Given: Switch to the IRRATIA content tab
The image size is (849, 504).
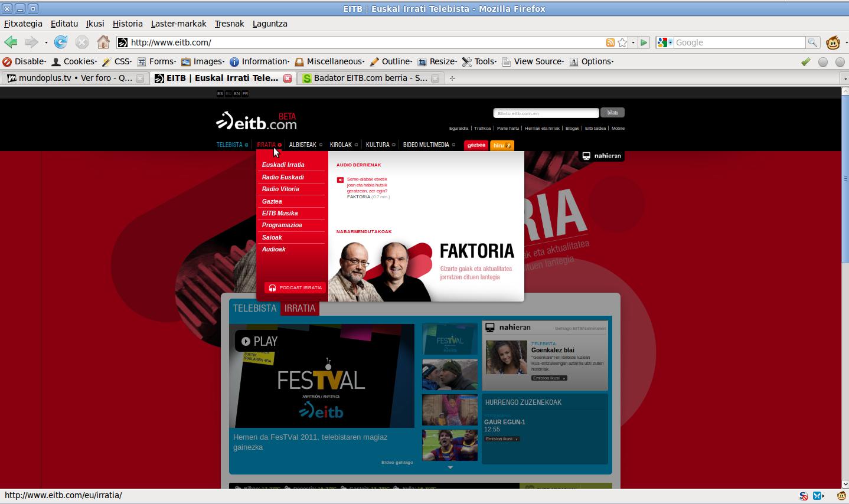Looking at the screenshot, I should [x=299, y=308].
